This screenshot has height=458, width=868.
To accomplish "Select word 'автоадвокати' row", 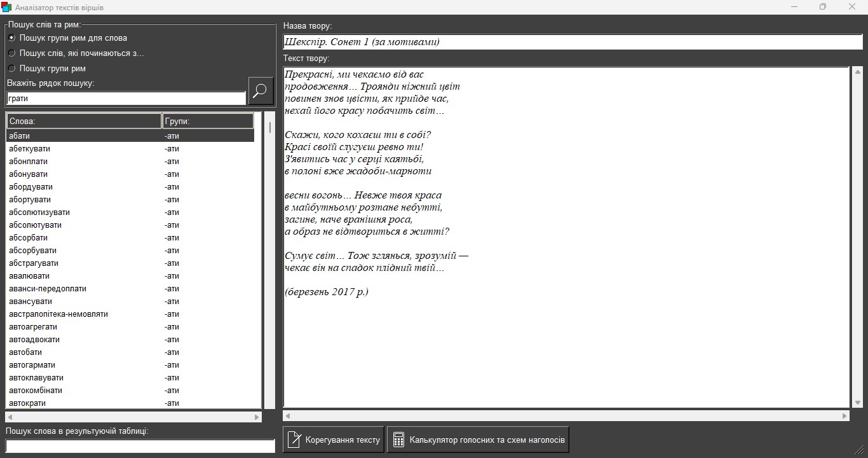I will tap(130, 340).
